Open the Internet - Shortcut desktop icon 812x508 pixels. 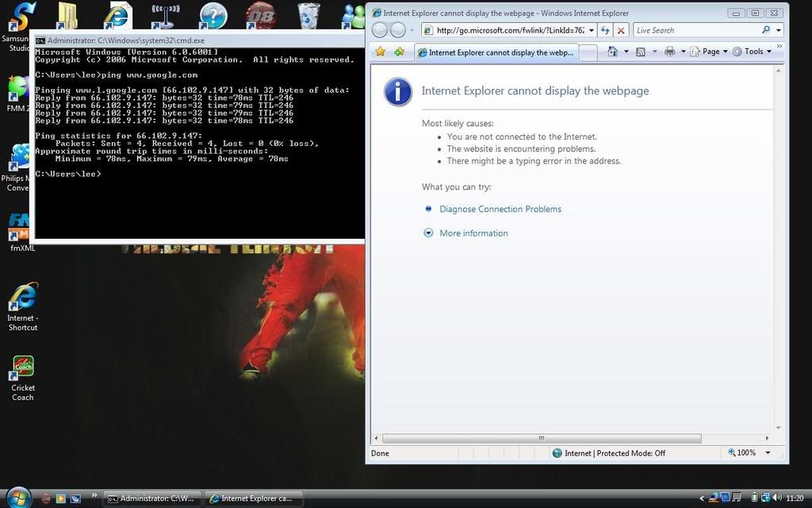tap(23, 306)
